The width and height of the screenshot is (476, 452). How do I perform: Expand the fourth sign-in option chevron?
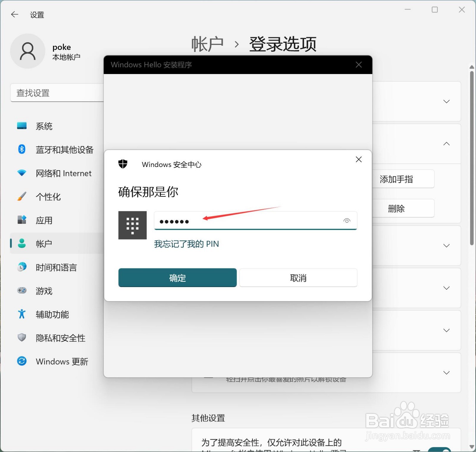(x=447, y=288)
